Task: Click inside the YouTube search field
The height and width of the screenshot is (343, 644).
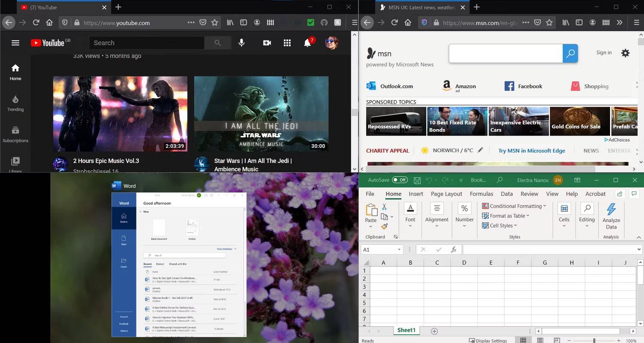Action: [146, 42]
